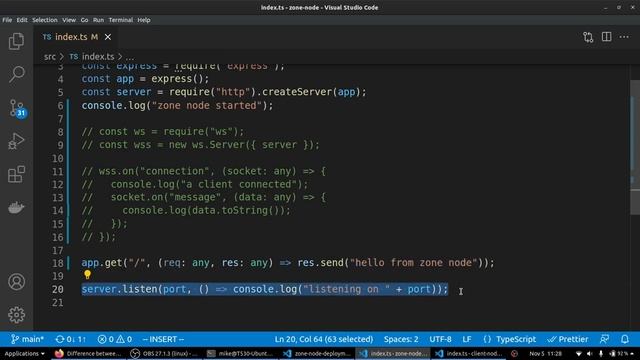This screenshot has width=640, height=360.
Task: Expand the breadcrumb ellipsis symbol
Action: click(130, 57)
